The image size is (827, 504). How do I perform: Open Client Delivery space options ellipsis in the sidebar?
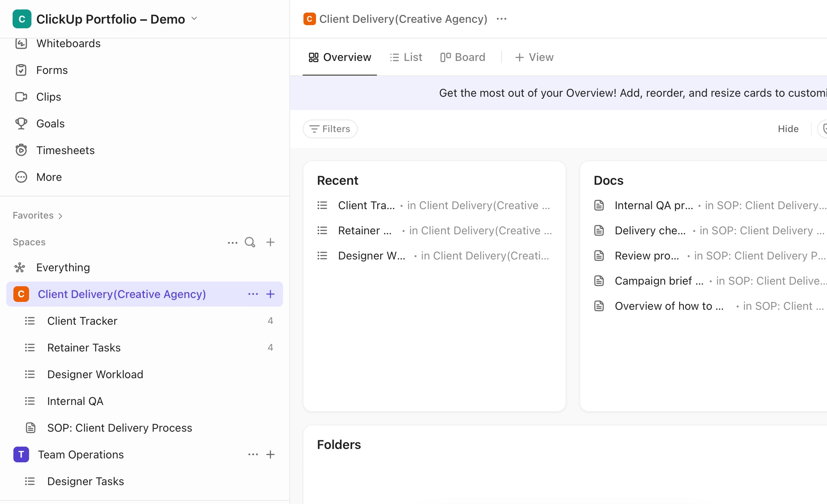pyautogui.click(x=253, y=294)
